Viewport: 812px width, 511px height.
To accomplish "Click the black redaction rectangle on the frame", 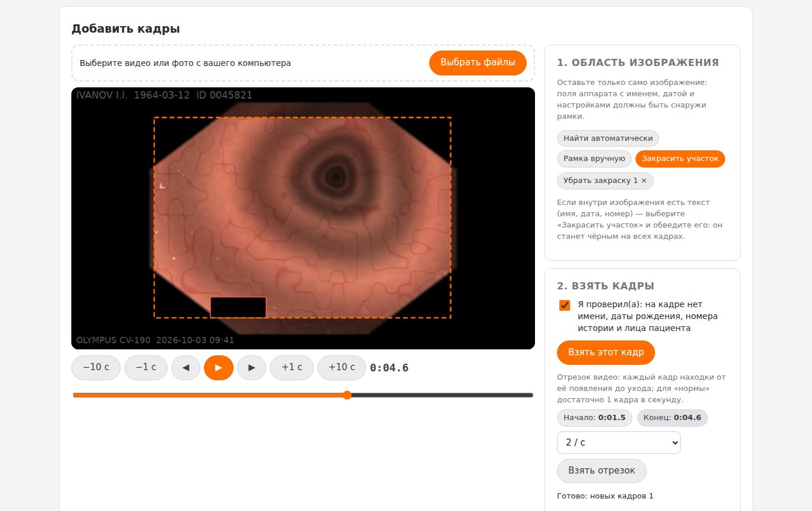I will [238, 307].
